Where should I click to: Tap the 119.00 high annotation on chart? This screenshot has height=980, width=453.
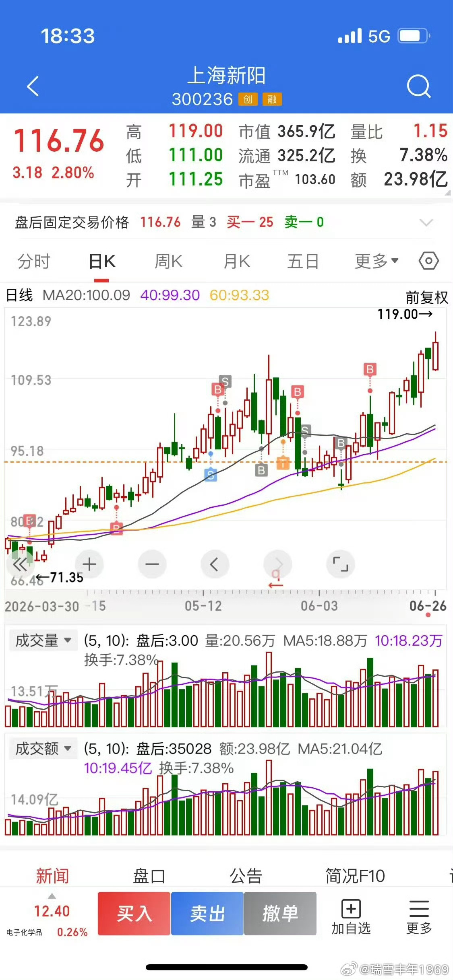pos(405,314)
